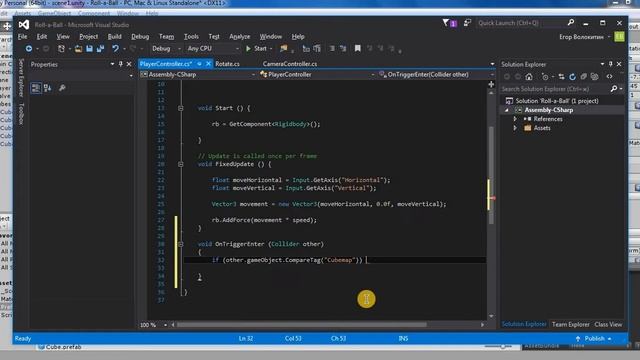Switch to the CameraController.cs tab
640x360 pixels.
290,64
